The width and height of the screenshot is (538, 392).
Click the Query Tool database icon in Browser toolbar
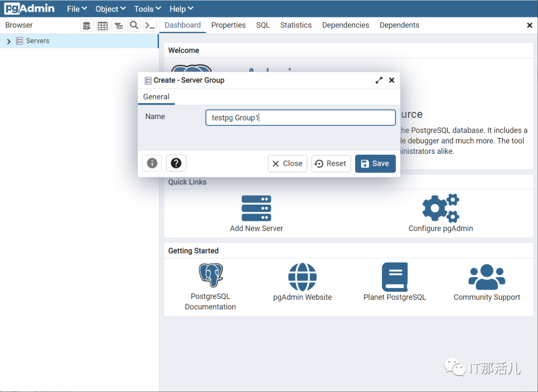(x=87, y=25)
